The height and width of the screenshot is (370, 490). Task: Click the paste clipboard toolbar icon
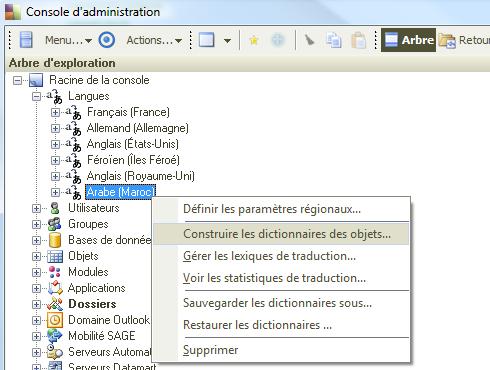pos(359,40)
